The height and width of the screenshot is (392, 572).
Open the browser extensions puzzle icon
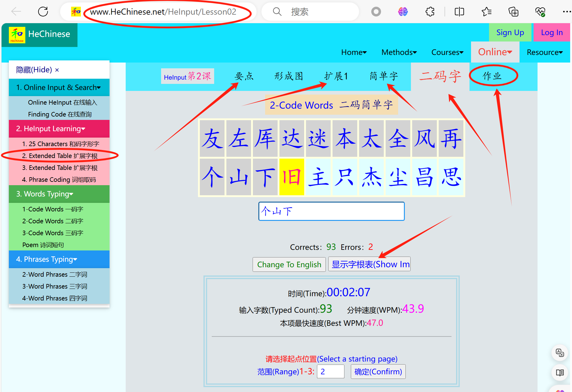coord(430,12)
